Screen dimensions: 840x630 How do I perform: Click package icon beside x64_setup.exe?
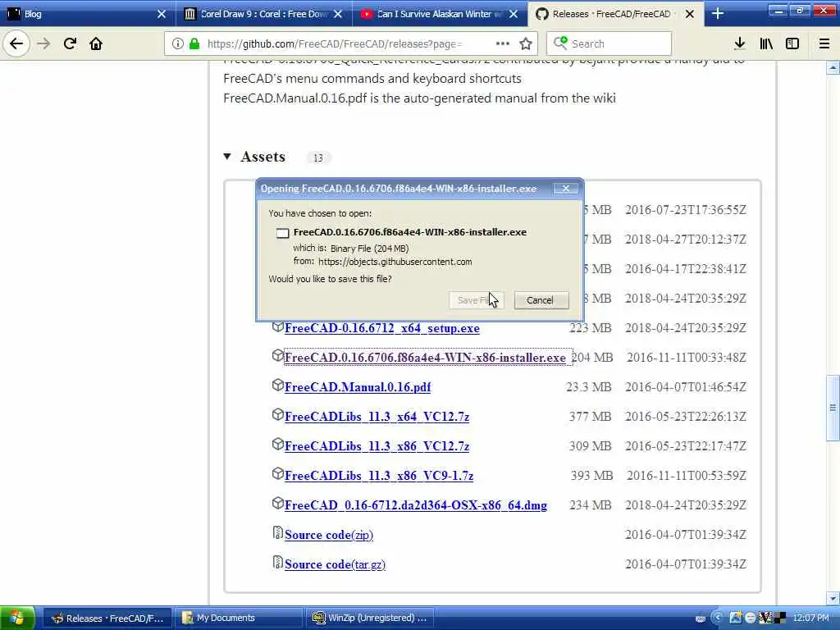[x=277, y=326]
